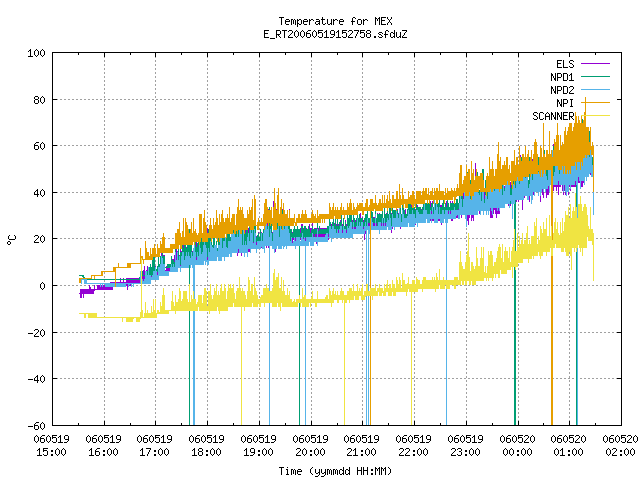Click the x-axis tick label 060519 21:00
Image resolution: width=640 pixels, height=480 pixels.
(x=362, y=446)
